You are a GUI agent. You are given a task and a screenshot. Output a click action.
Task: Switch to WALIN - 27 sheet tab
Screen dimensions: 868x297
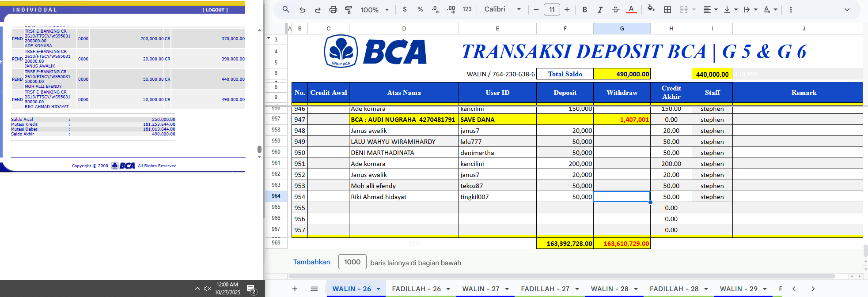click(481, 289)
